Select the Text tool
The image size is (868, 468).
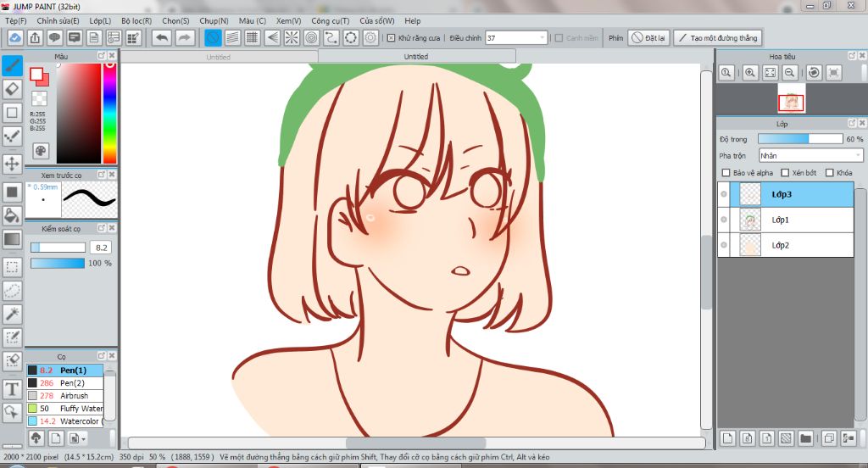point(12,389)
